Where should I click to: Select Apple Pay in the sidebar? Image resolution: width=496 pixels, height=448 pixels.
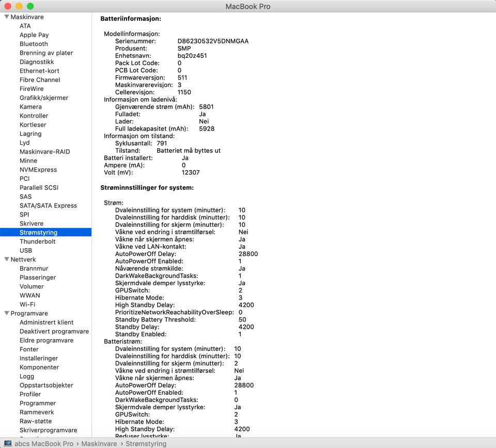click(34, 35)
